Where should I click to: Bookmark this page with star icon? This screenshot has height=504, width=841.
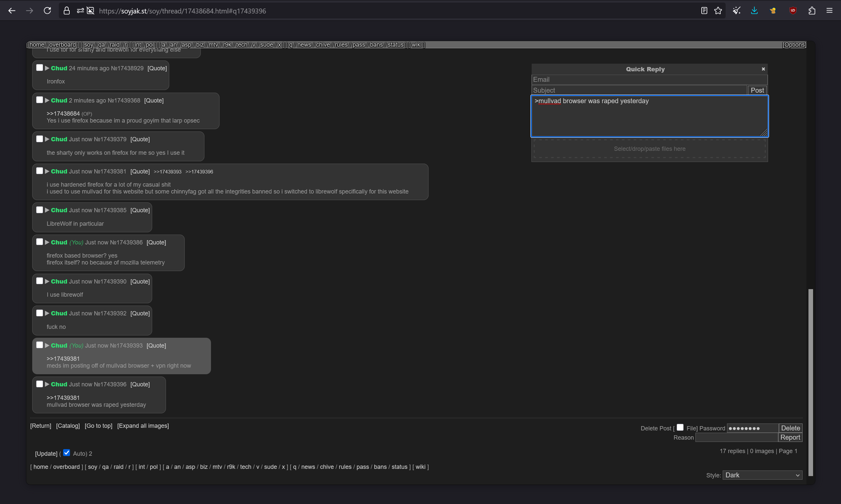click(x=718, y=11)
